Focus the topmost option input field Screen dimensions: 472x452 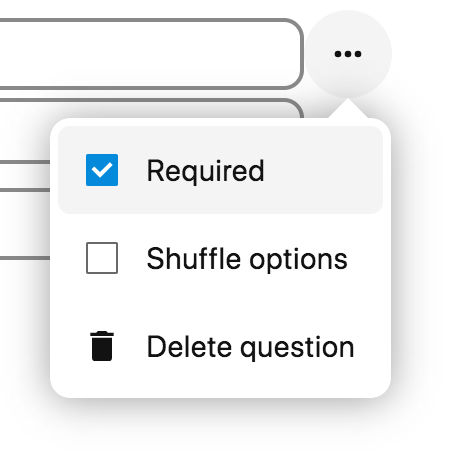click(x=151, y=54)
